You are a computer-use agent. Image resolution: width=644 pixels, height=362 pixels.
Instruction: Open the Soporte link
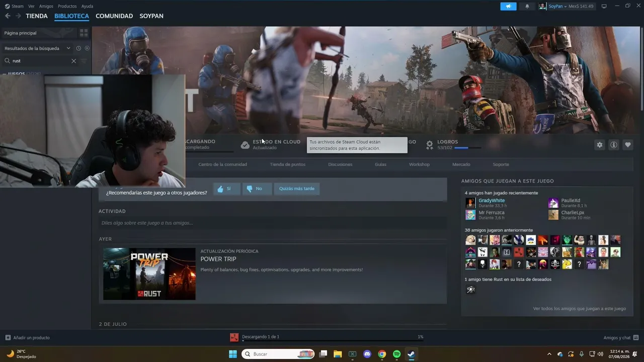click(501, 164)
